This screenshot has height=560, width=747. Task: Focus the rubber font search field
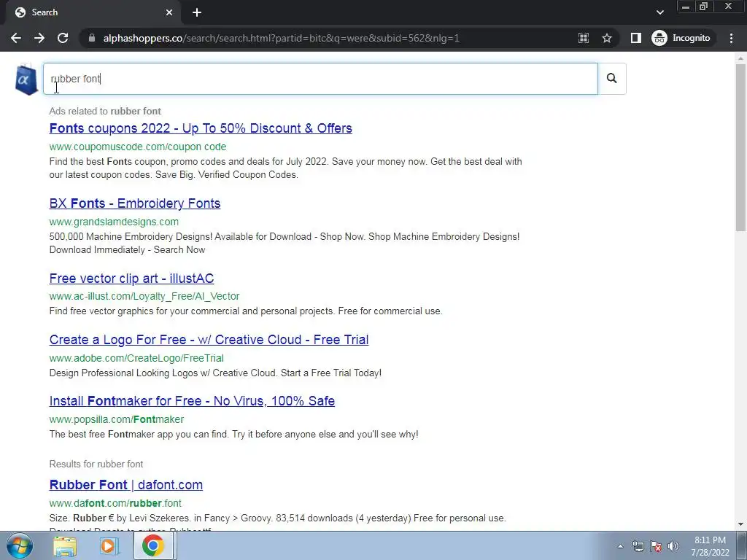click(321, 79)
